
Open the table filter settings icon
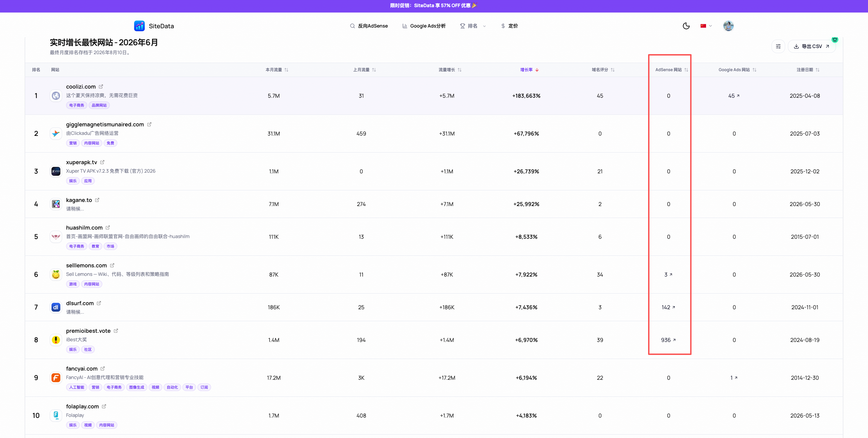coord(778,46)
